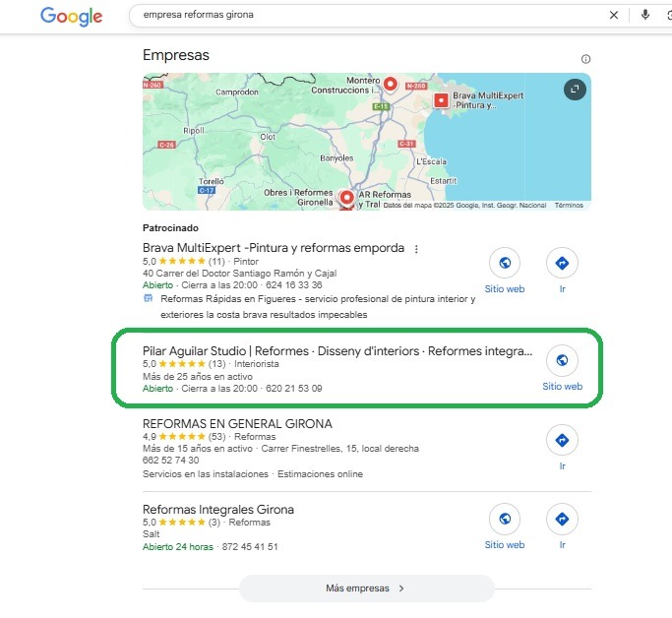The width and height of the screenshot is (672, 618).
Task: Click the Empresas heading
Action: (x=176, y=55)
